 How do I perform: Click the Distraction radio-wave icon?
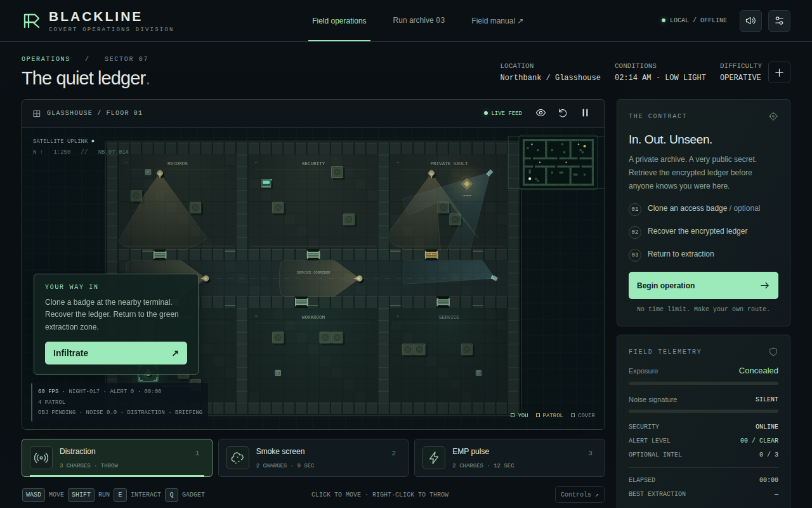[x=41, y=458]
